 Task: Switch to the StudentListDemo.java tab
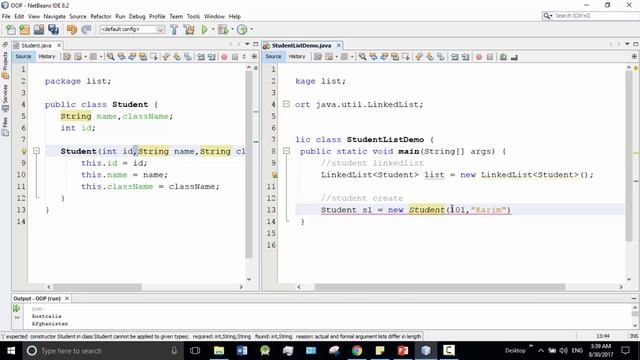coord(301,45)
